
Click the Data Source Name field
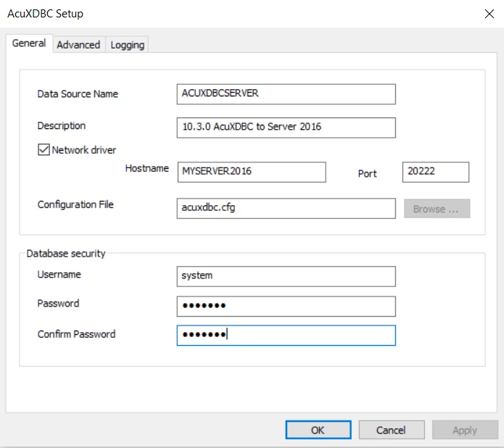286,94
